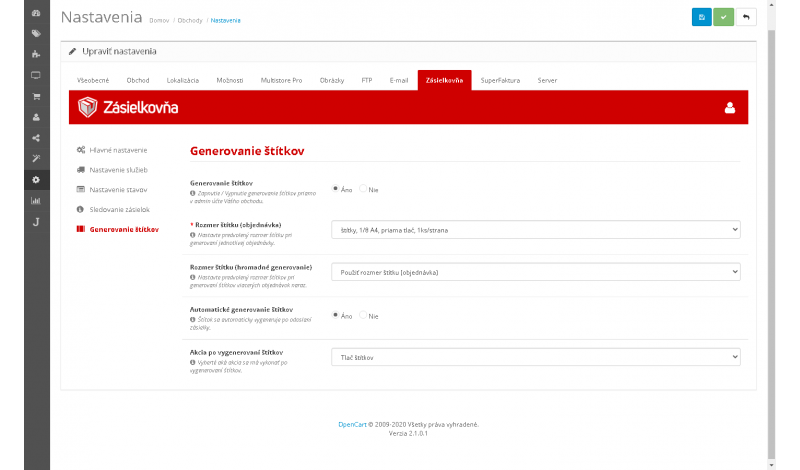Viewport: 800px width, 470px height.
Task: Click the Nastavenia breadcrumb link
Action: (226, 20)
